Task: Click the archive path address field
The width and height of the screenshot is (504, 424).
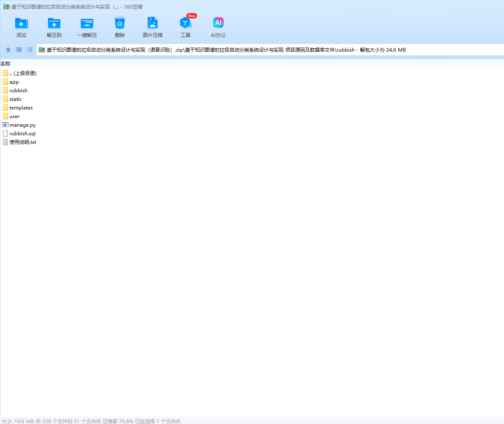Action: click(270, 50)
